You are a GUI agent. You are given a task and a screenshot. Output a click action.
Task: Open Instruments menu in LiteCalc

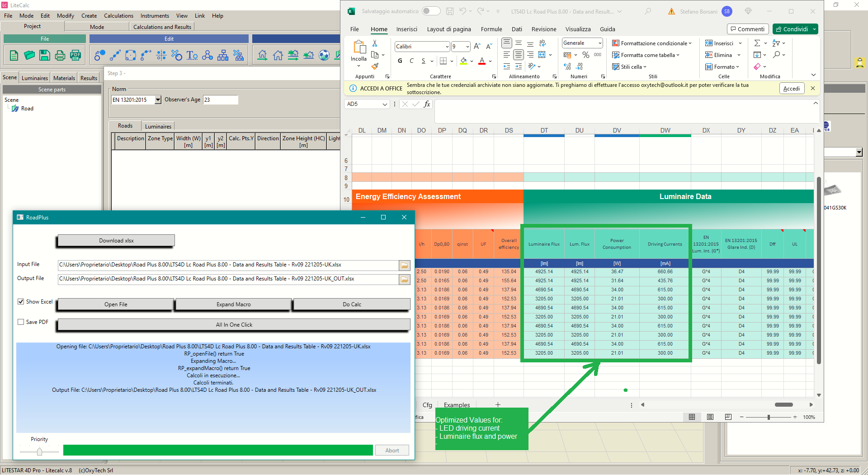pos(155,16)
